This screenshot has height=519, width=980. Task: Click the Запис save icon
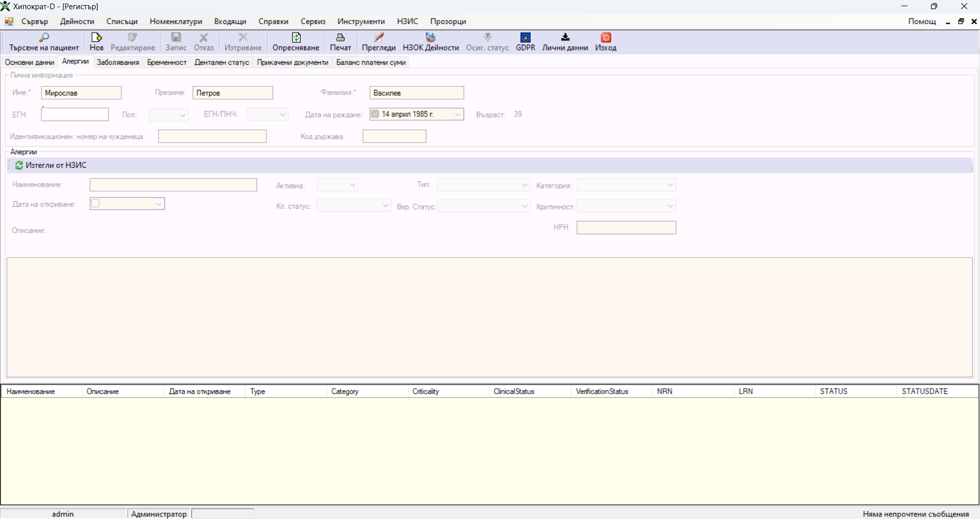[x=176, y=37]
